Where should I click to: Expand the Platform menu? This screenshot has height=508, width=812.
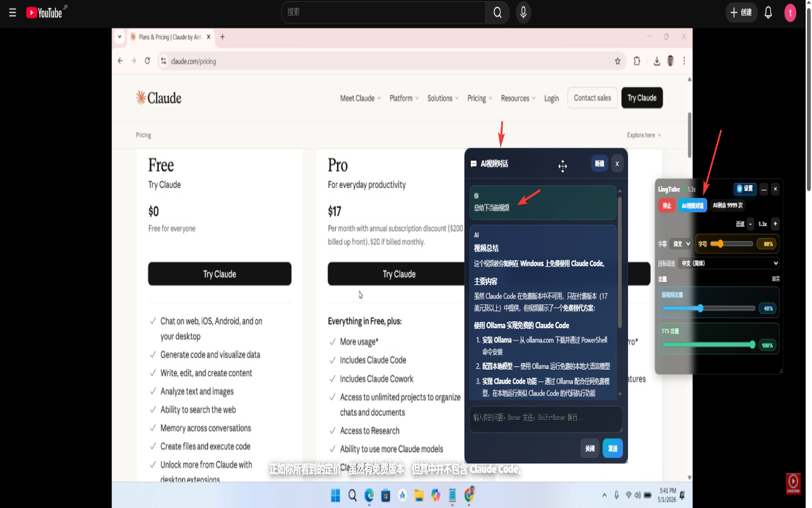click(x=404, y=98)
